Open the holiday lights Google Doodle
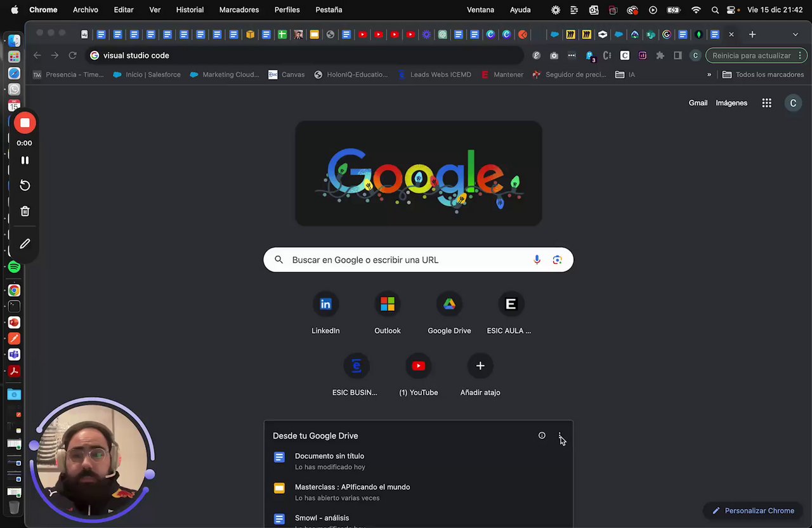812x528 pixels. coord(419,173)
